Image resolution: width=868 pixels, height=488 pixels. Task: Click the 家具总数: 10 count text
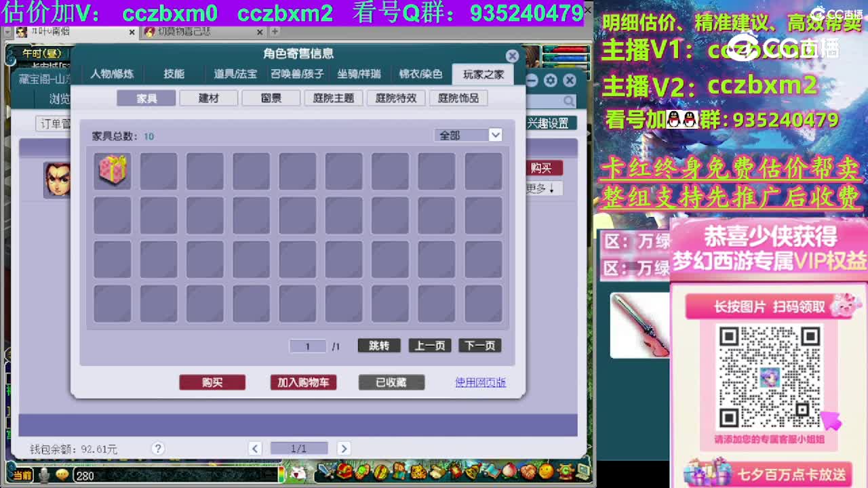[123, 136]
